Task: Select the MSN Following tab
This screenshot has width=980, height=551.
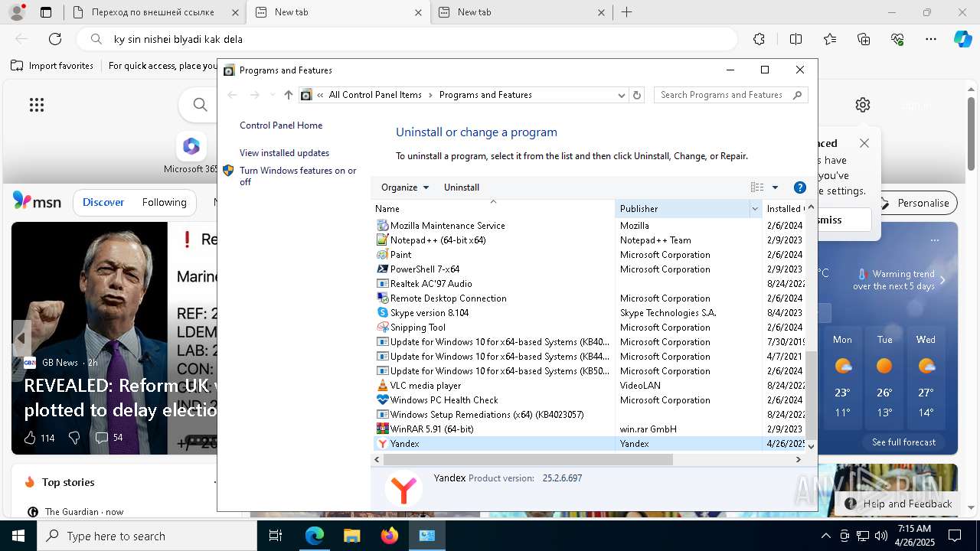Action: [x=164, y=203]
